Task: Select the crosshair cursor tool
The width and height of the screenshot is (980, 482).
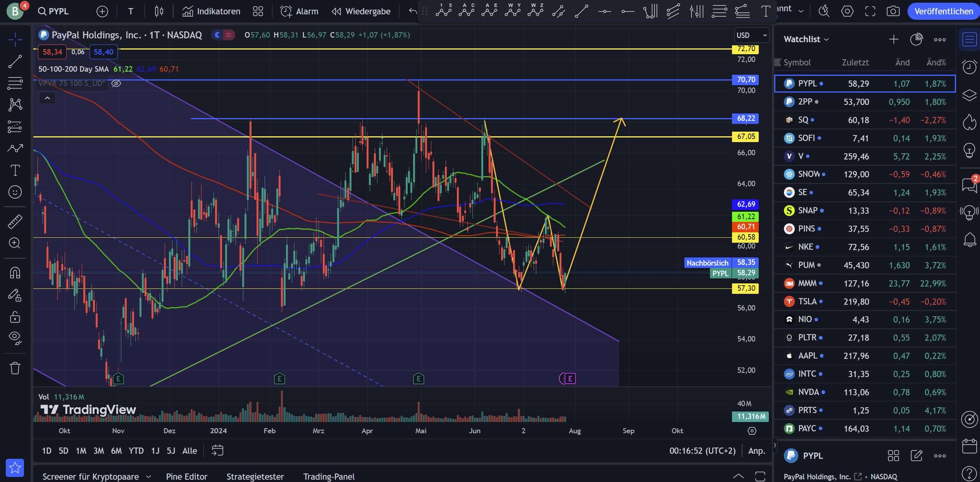Action: [15, 39]
